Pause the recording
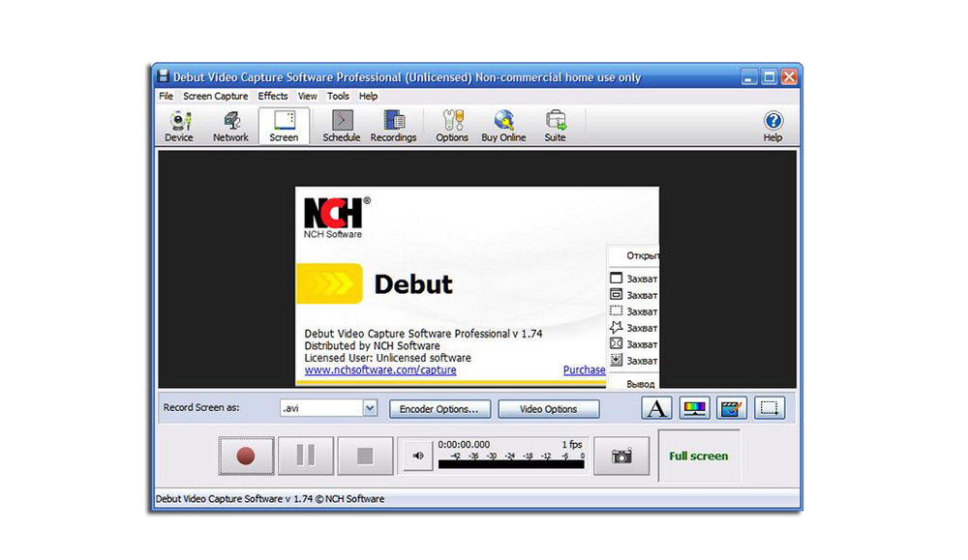The width and height of the screenshot is (968, 560). (306, 456)
